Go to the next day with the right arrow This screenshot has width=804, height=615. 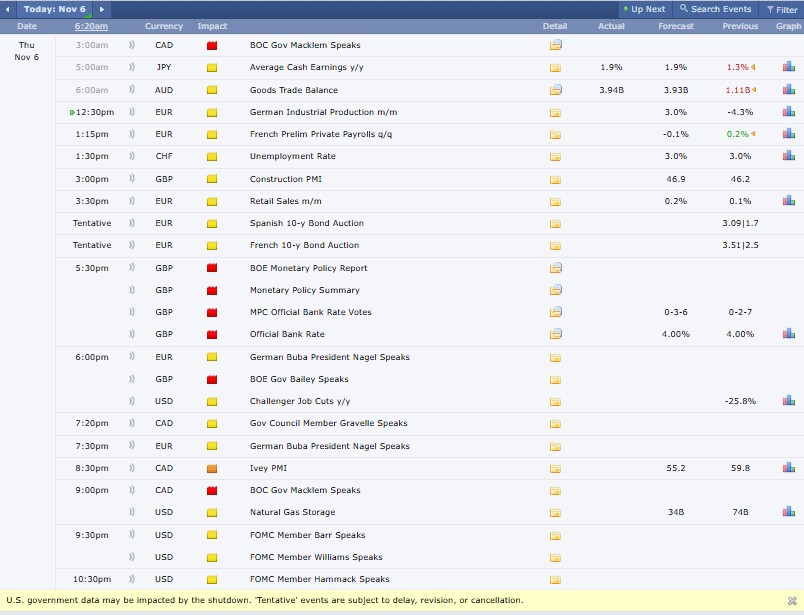pyautogui.click(x=101, y=9)
